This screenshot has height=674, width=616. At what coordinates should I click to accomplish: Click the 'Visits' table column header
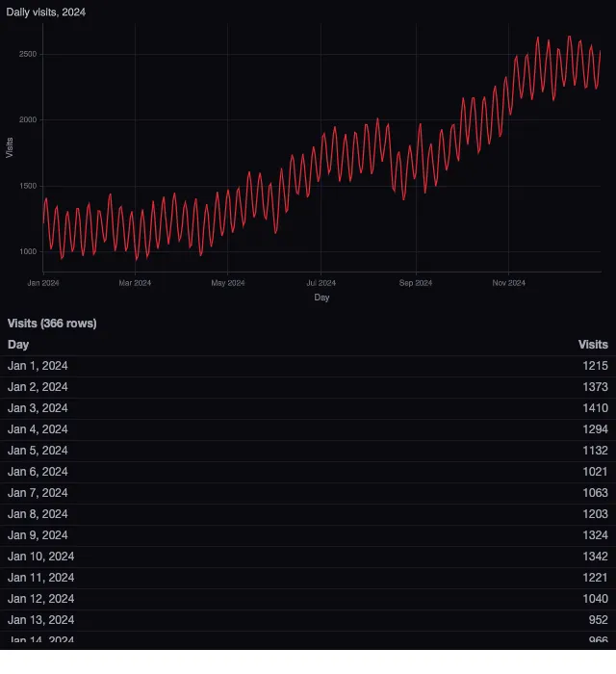[593, 345]
